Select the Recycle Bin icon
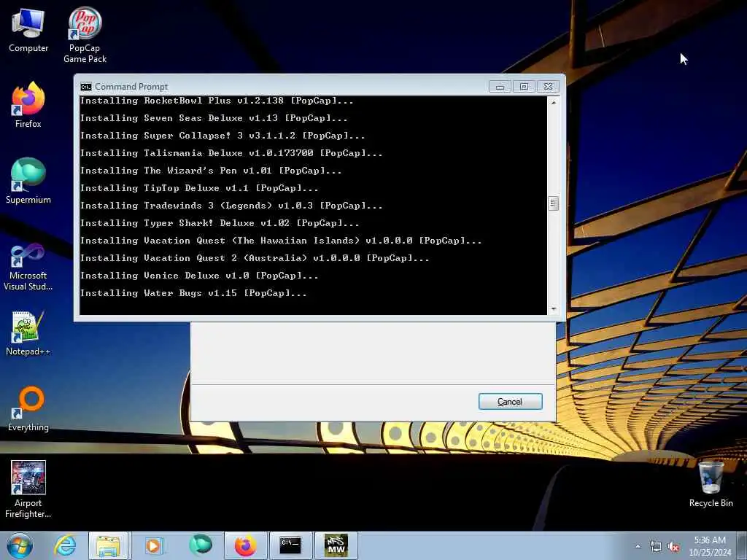 click(711, 485)
